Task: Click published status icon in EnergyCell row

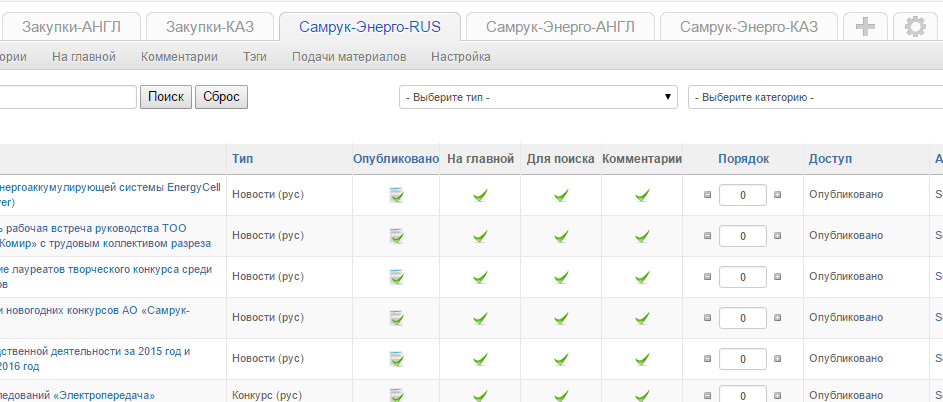Action: [397, 195]
